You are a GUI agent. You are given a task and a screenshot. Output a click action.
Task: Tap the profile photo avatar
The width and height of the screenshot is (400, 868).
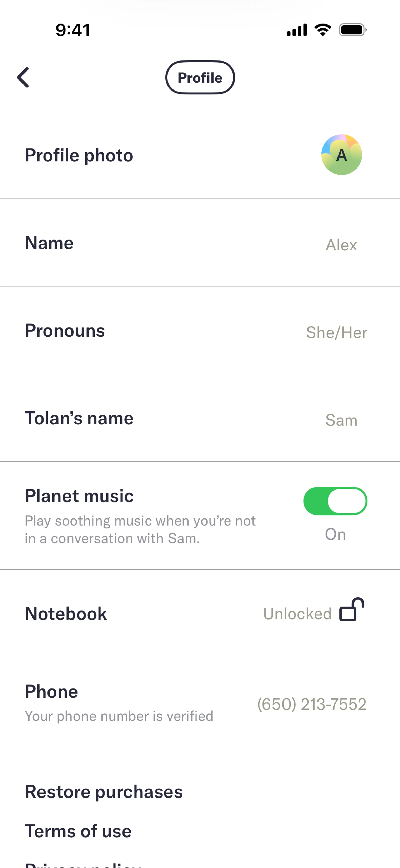click(341, 155)
